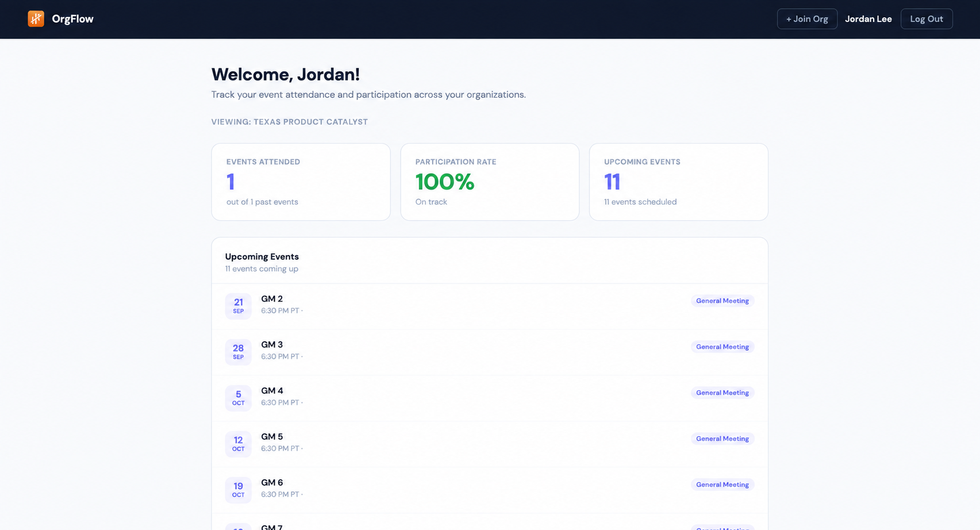Image resolution: width=980 pixels, height=530 pixels.
Task: Click the 100% participation rate value
Action: [445, 182]
